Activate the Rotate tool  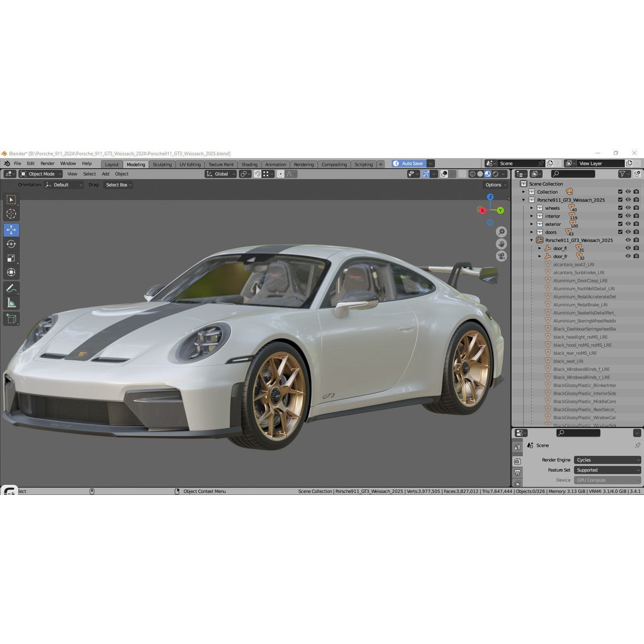11,244
